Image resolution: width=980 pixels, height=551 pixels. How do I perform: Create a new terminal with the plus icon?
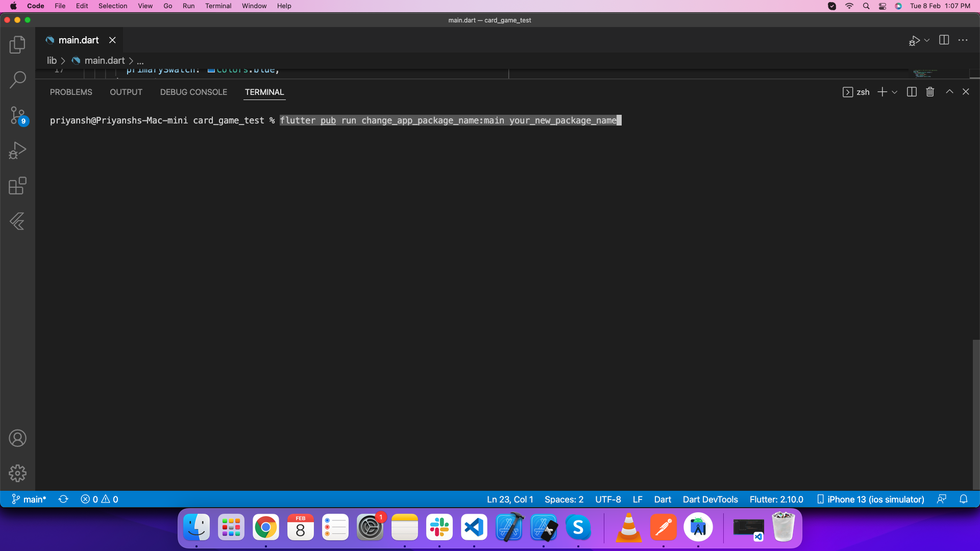(881, 92)
